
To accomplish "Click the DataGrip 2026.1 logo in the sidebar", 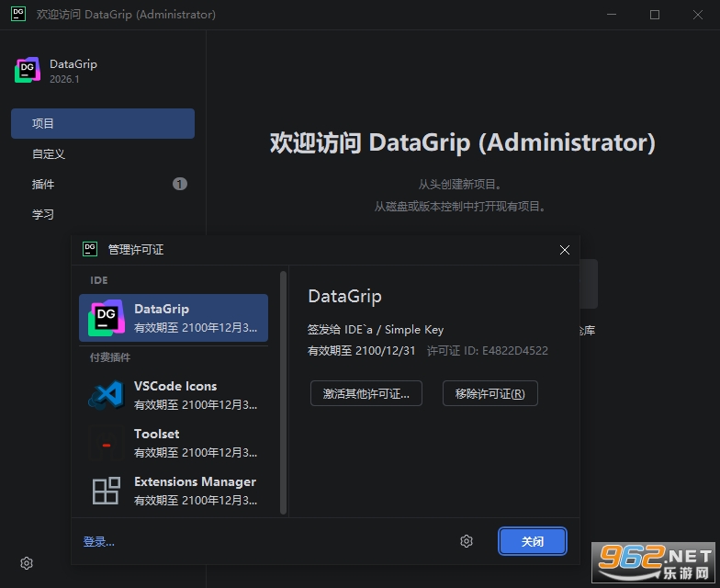I will tap(28, 70).
